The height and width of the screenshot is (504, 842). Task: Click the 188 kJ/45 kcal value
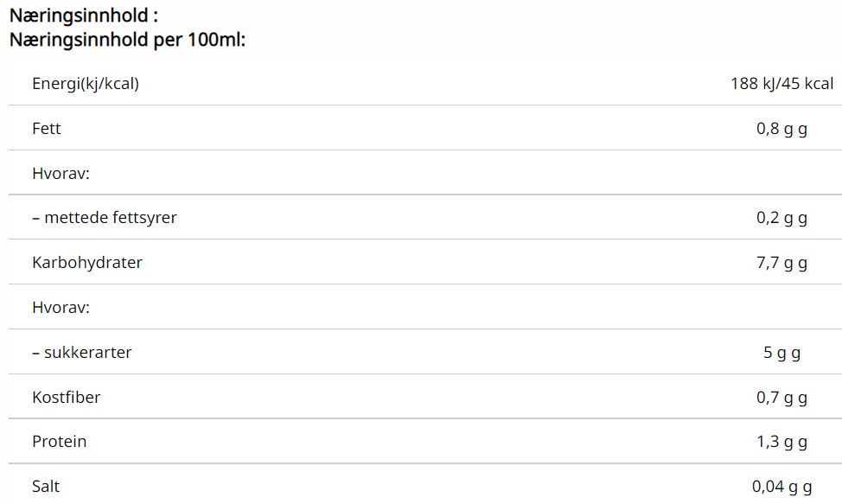tap(781, 84)
